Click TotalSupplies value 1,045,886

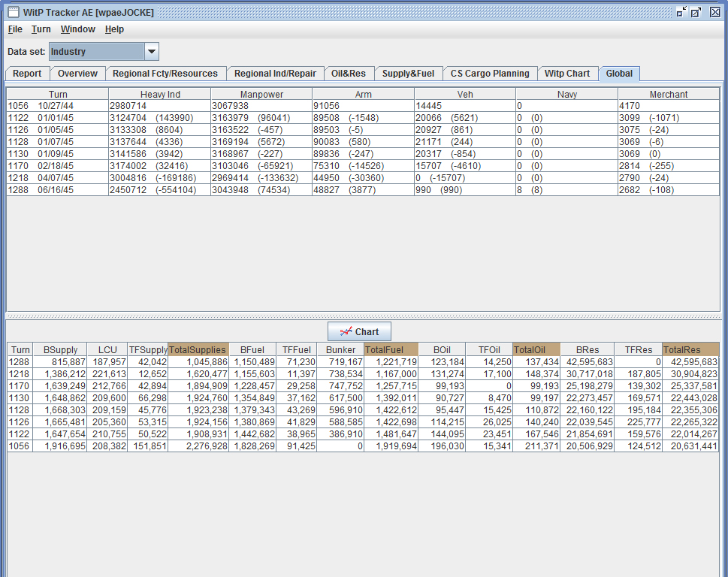(198, 362)
